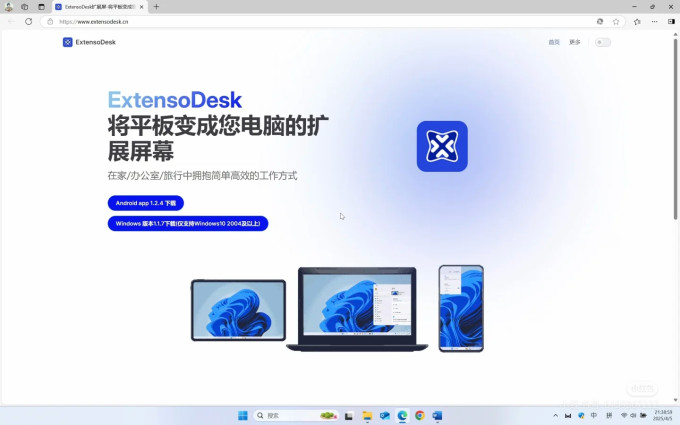Viewport: 680px width, 425px height.
Task: Click the laptop device image
Action: (357, 309)
